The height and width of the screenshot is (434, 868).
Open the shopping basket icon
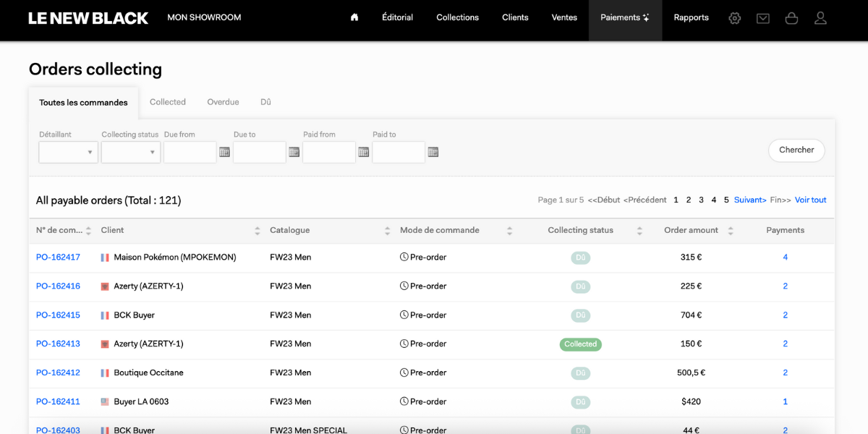791,18
